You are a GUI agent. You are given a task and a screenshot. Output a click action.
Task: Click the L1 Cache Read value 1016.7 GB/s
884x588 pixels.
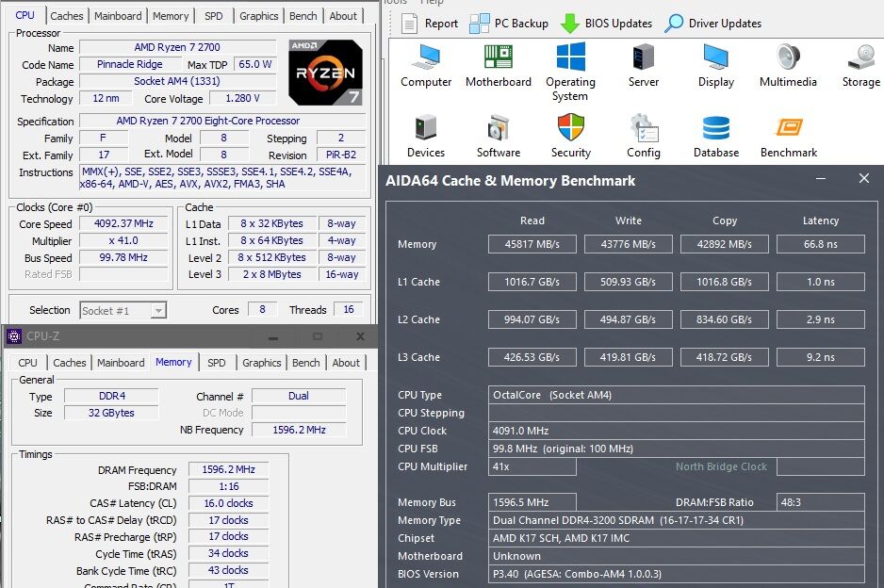(x=532, y=282)
